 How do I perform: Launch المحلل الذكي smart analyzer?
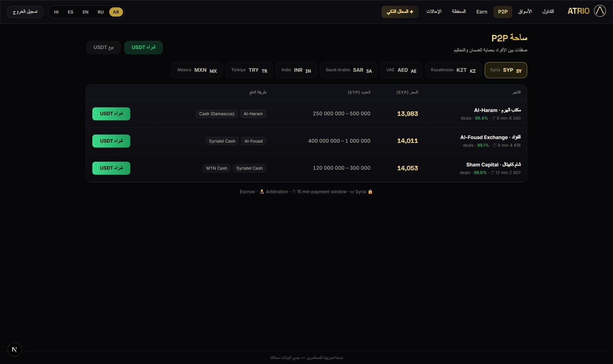pos(400,12)
